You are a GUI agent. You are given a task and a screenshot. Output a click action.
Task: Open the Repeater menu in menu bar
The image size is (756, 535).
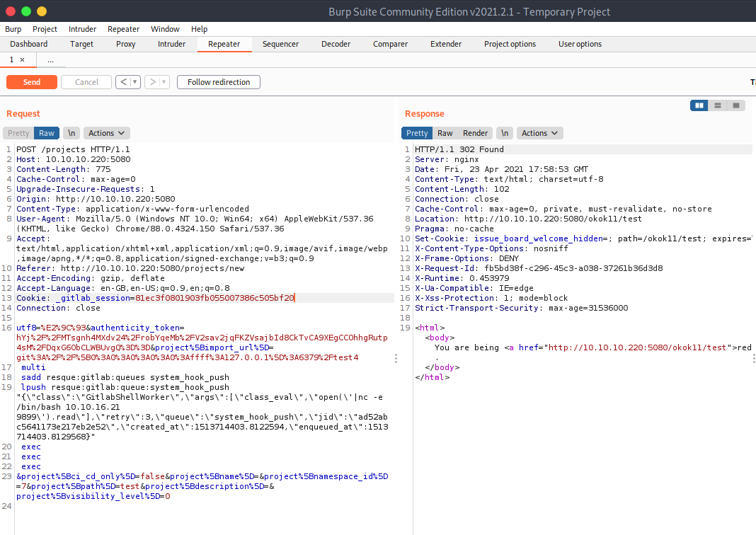[x=123, y=29]
